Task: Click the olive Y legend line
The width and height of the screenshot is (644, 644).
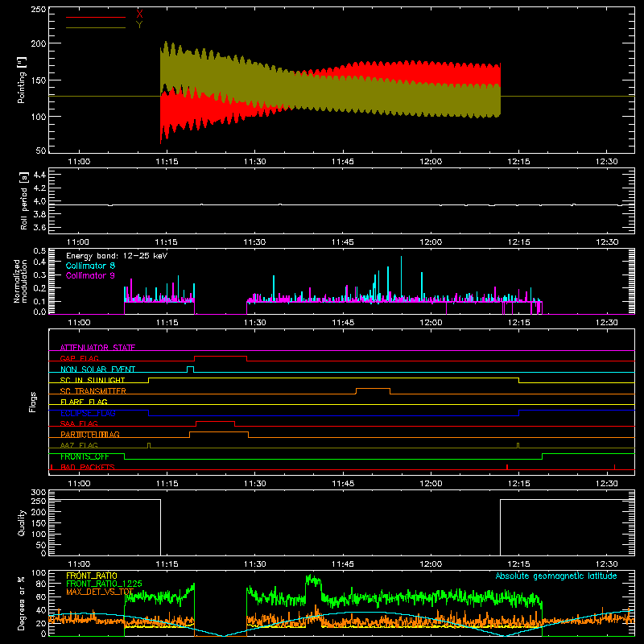Action: [96, 28]
